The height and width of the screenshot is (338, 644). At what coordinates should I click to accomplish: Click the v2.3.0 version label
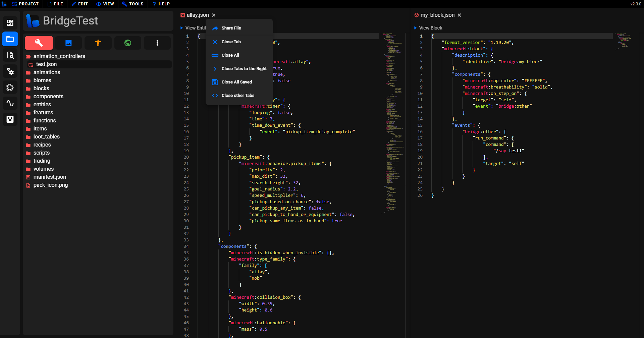point(636,4)
